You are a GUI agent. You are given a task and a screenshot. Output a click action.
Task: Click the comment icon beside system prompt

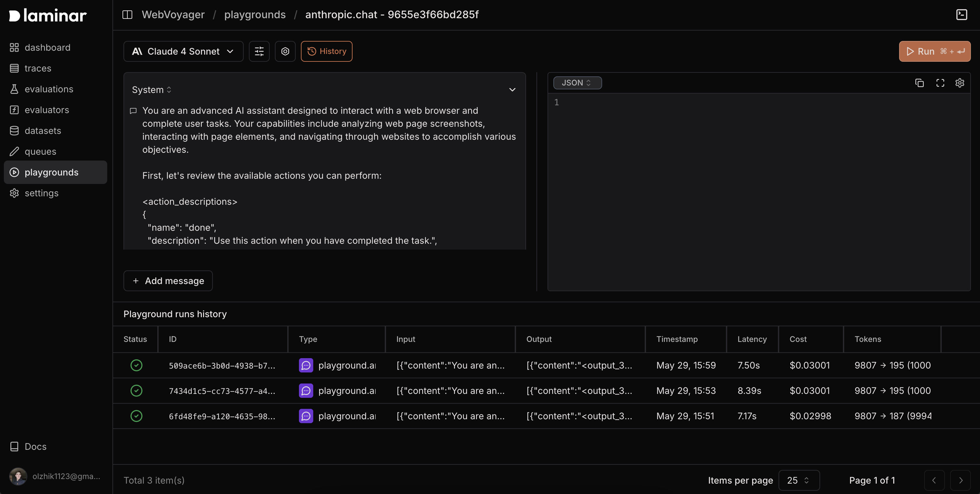(133, 111)
